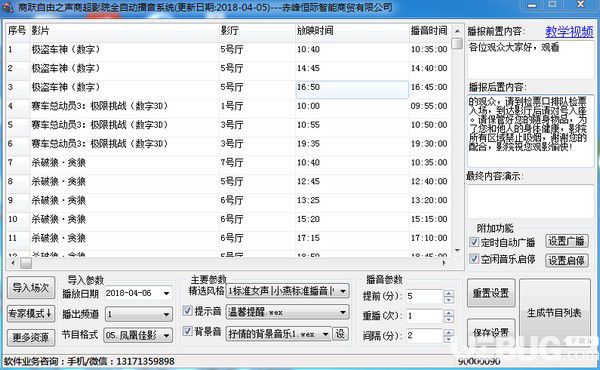The height and width of the screenshot is (370, 600).
Task: Click the horizontal scrollbar left arrow
Action: 12,263
